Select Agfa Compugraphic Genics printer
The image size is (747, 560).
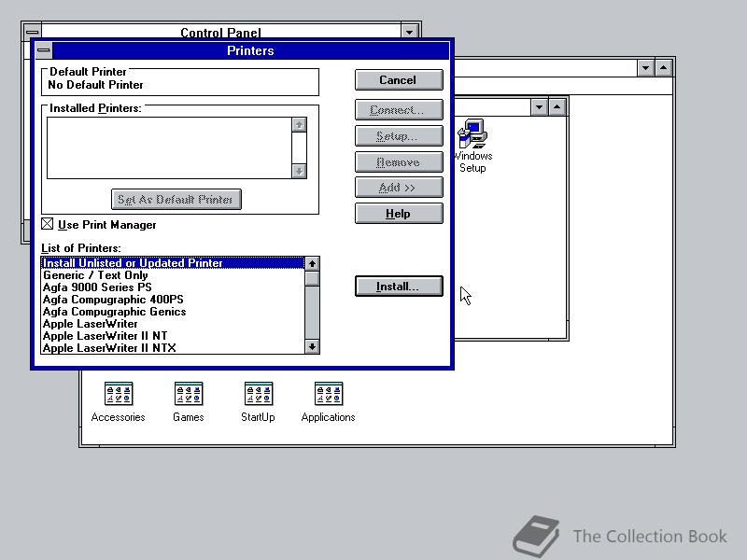(173, 312)
